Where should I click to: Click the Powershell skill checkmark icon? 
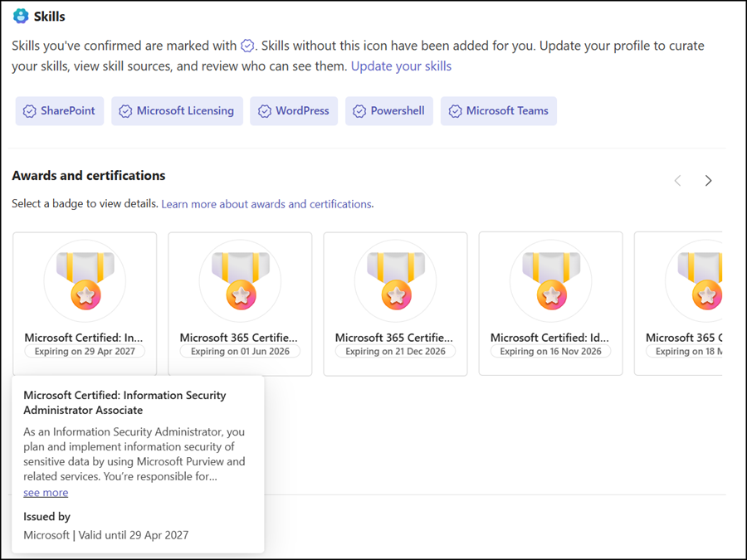(x=359, y=111)
